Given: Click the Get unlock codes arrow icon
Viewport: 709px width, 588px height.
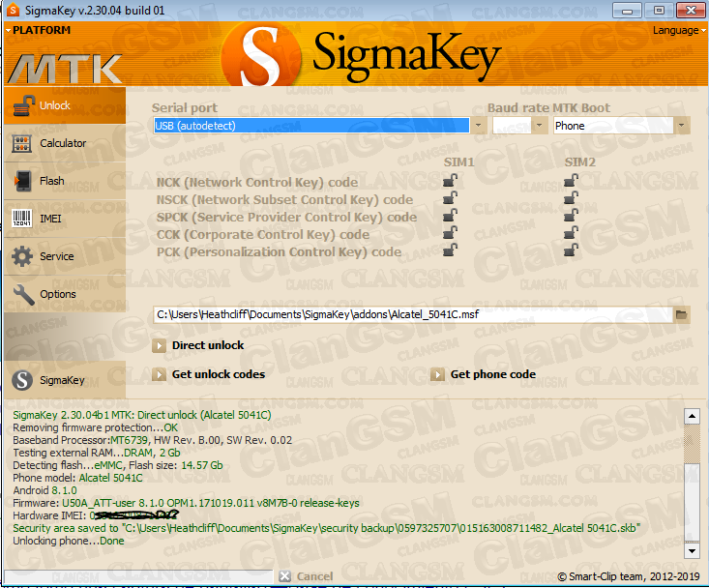Looking at the screenshot, I should coord(159,374).
